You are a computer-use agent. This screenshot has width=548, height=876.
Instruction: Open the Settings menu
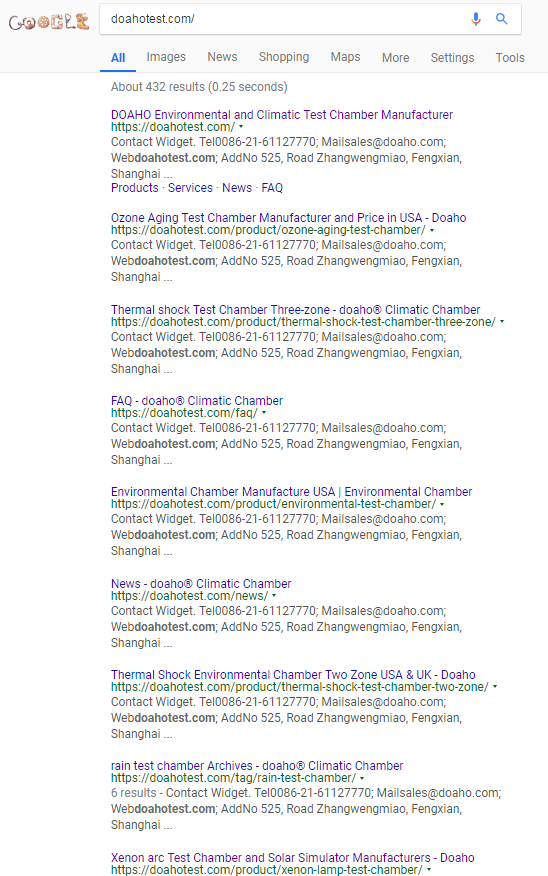452,58
